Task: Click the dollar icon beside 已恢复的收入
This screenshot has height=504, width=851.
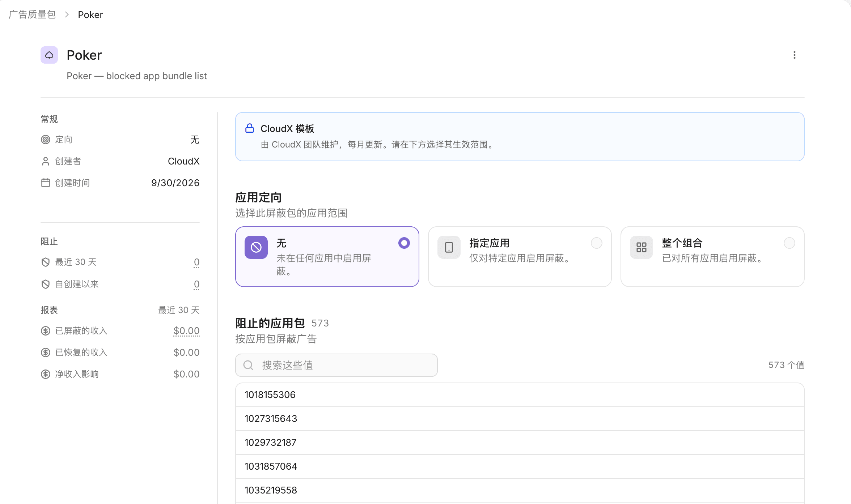Action: (x=46, y=353)
